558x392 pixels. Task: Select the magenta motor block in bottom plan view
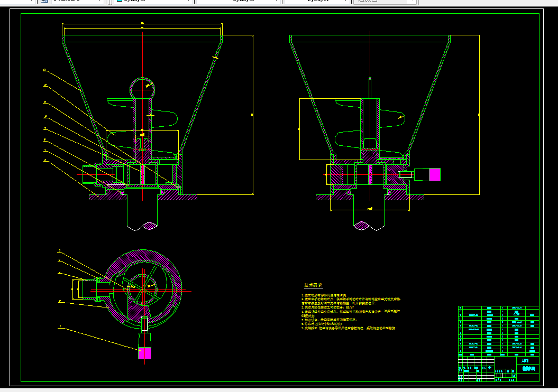[x=144, y=353]
